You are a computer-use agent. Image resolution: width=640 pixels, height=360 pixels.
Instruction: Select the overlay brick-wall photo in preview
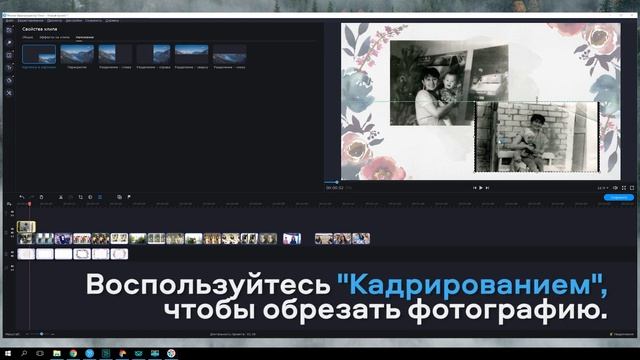tap(537, 137)
